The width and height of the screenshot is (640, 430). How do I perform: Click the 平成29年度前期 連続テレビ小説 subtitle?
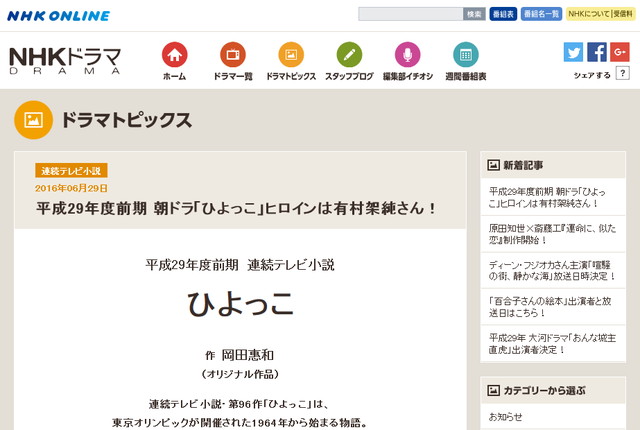(240, 265)
